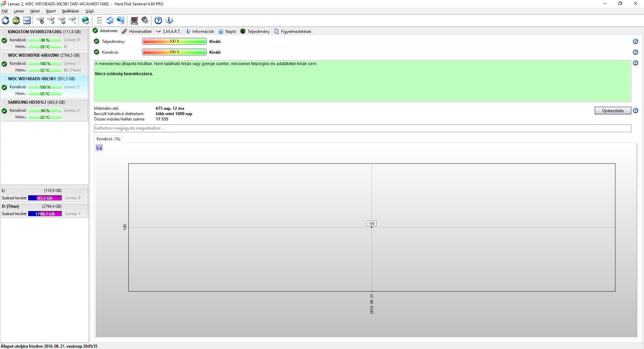
Task: Switch to the Áttekintés tab
Action: pos(105,31)
